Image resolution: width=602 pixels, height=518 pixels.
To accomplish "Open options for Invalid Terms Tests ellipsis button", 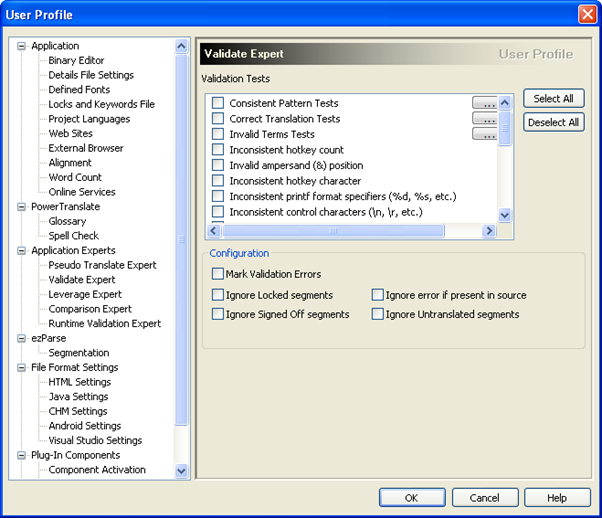I will pos(485,134).
